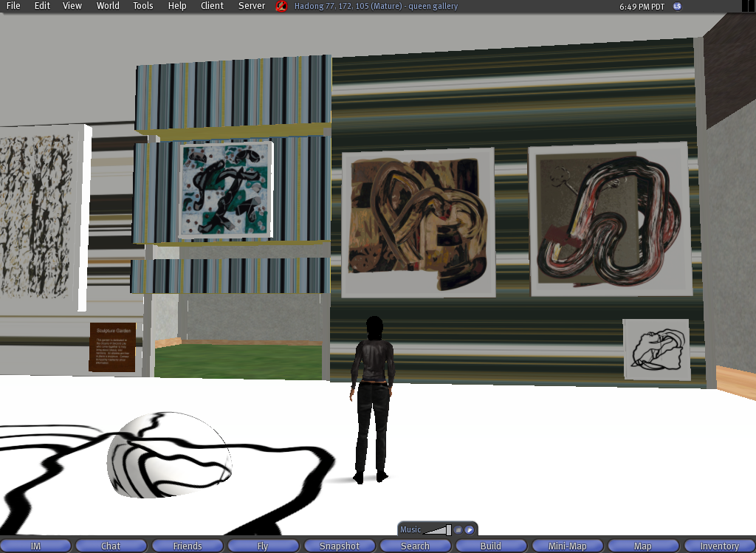Adjust the Music volume slider

[438, 530]
